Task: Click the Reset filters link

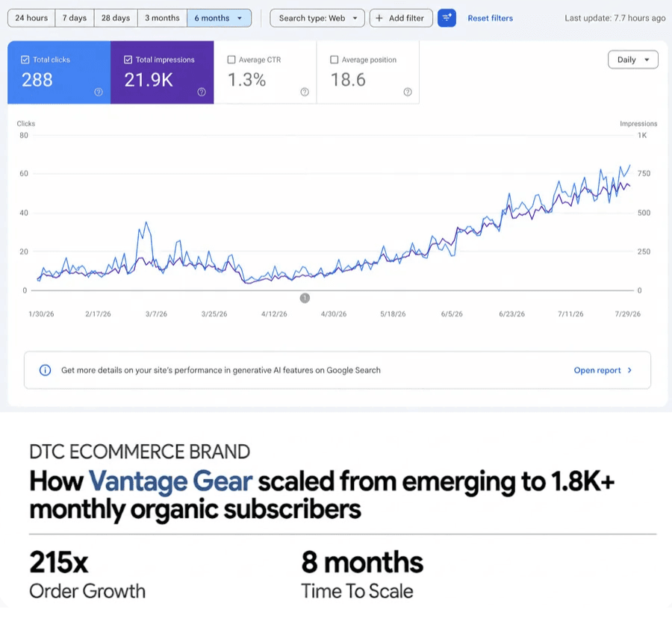Action: point(491,18)
